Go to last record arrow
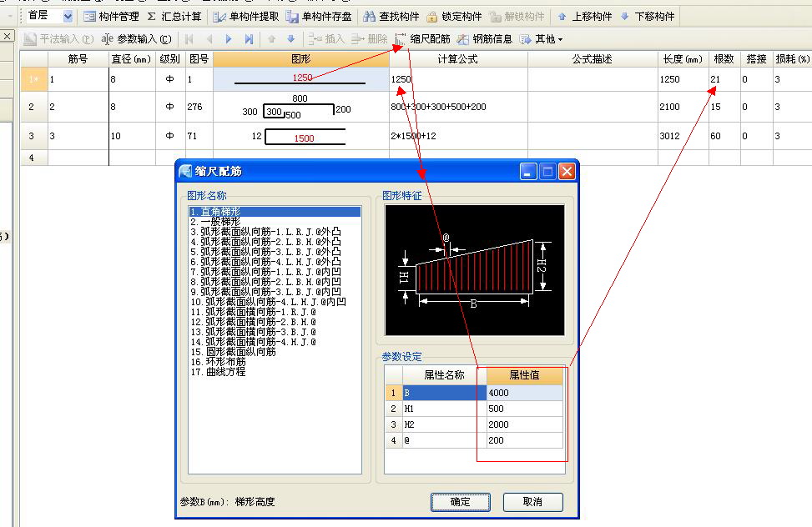The height and width of the screenshot is (527, 812). tap(249, 39)
